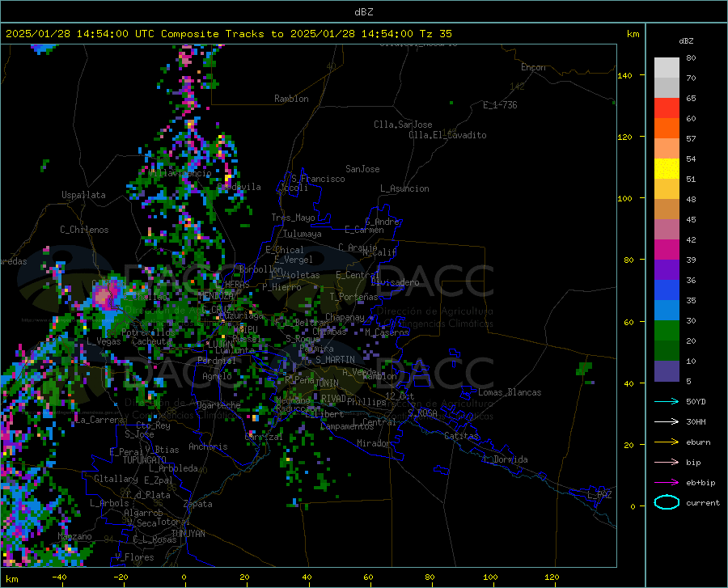Viewport: 728px width, 588px height.
Task: Click the Manzano map label
Action: (74, 536)
